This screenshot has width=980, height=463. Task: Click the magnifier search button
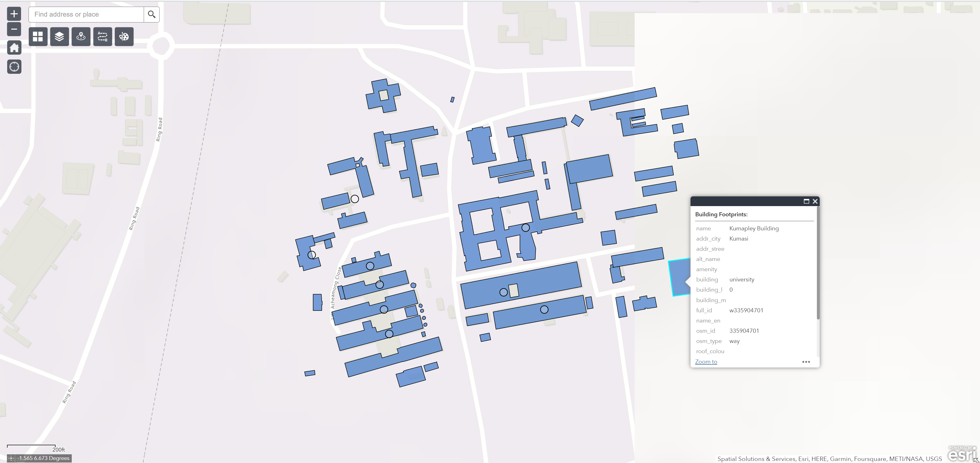(151, 15)
